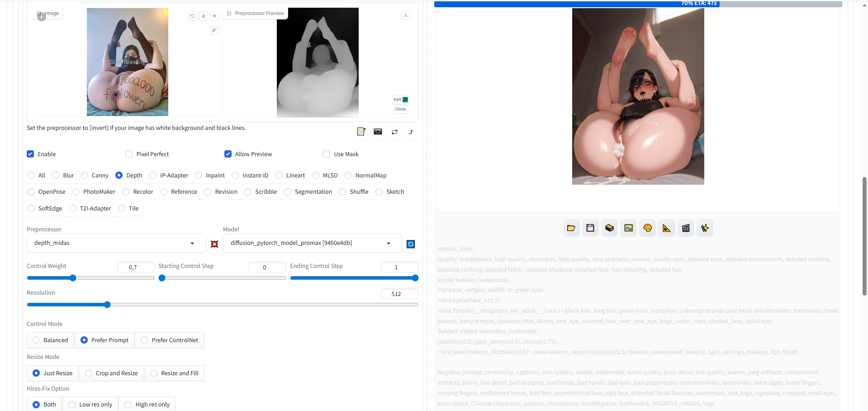Toggle the Allow Preview checkbox
This screenshot has height=411, width=868.
228,154
